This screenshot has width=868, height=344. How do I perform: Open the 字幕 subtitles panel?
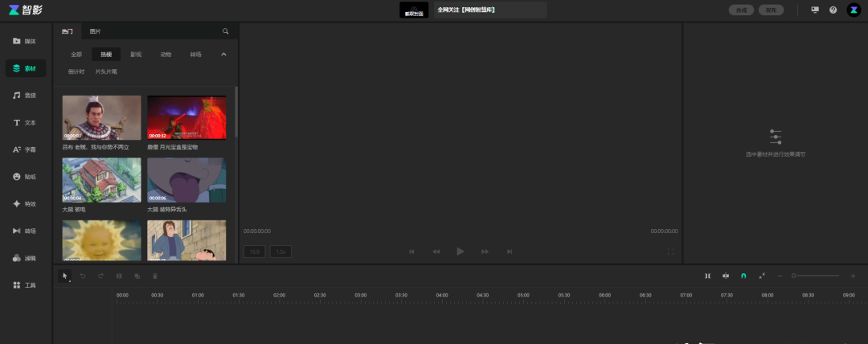(26, 149)
